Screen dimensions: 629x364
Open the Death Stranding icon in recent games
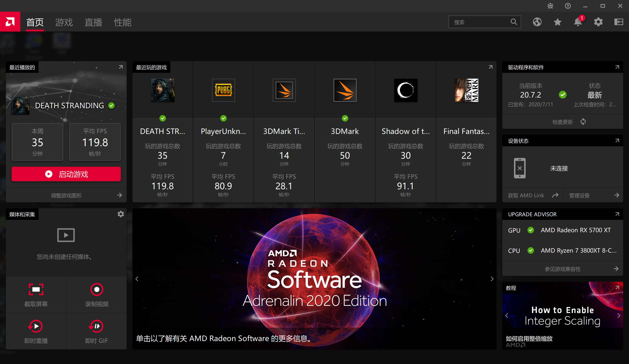(163, 90)
